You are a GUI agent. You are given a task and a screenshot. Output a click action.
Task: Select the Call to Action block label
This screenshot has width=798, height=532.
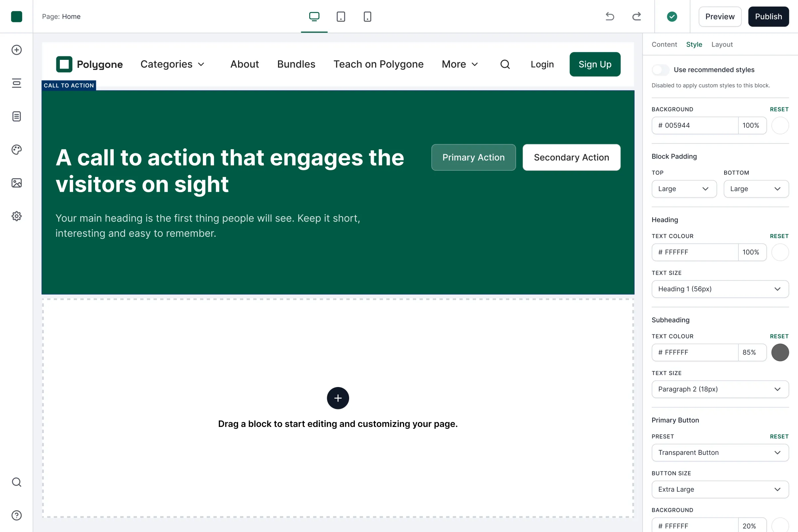pos(68,85)
